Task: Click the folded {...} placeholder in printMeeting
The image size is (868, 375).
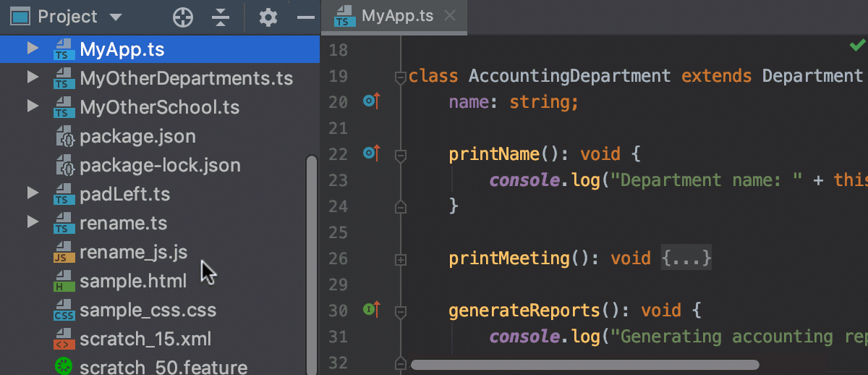Action: click(686, 258)
